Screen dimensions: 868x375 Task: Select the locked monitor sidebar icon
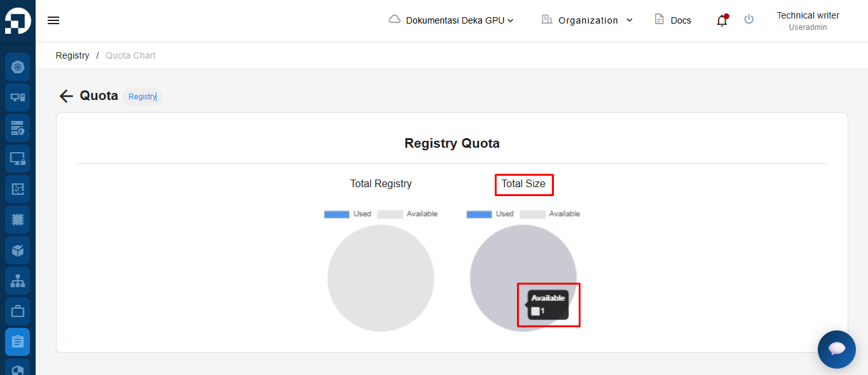[18, 159]
